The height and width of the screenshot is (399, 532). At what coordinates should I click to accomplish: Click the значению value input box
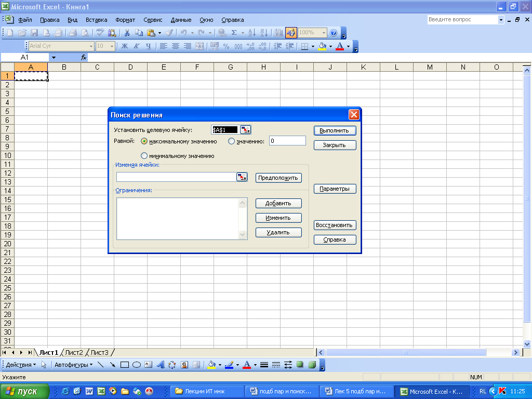[x=287, y=141]
